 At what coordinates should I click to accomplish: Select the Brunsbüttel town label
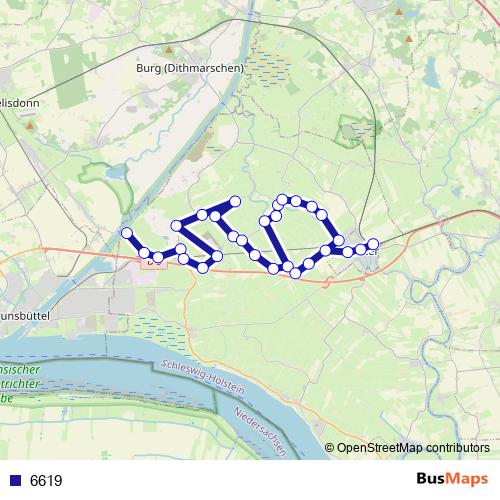point(25,316)
